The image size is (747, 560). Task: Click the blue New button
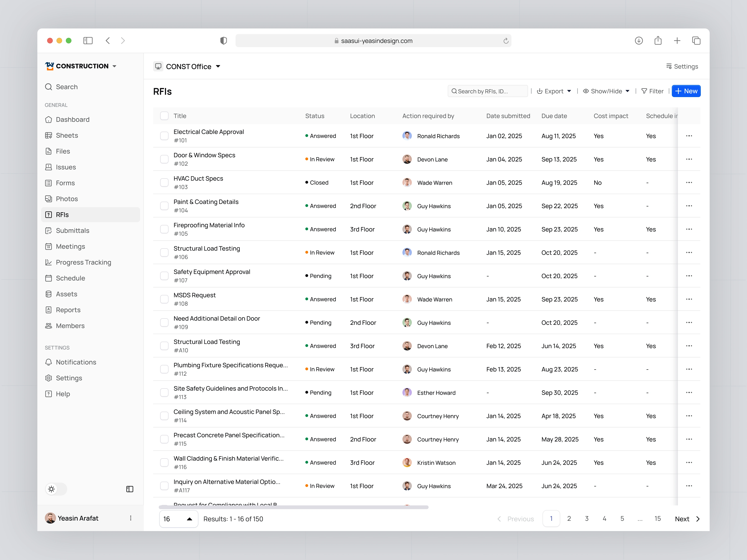point(686,91)
